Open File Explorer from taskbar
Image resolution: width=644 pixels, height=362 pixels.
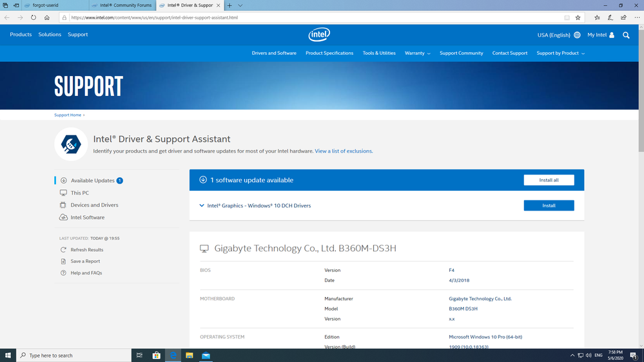[190, 356]
